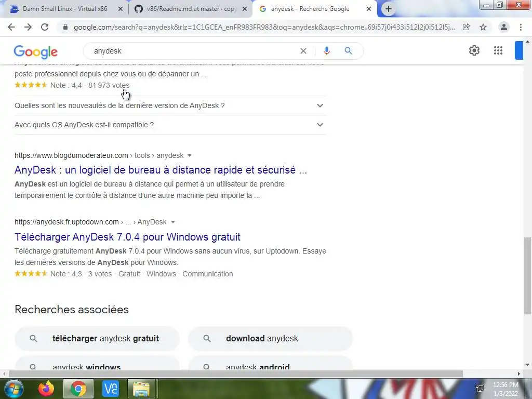Image resolution: width=532 pixels, height=399 pixels.
Task: Focus the Google search input field
Action: 193,51
